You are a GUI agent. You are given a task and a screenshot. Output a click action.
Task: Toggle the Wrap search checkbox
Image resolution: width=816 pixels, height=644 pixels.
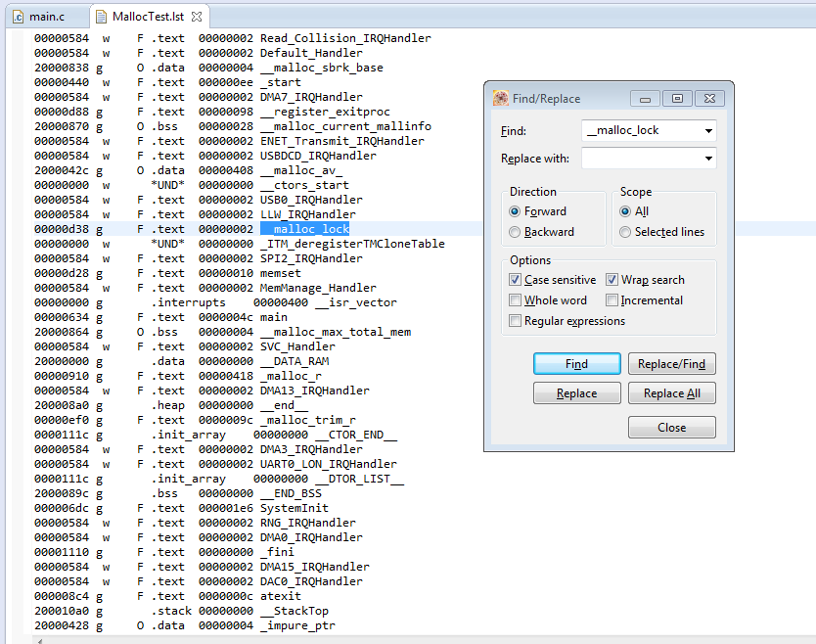pos(612,280)
